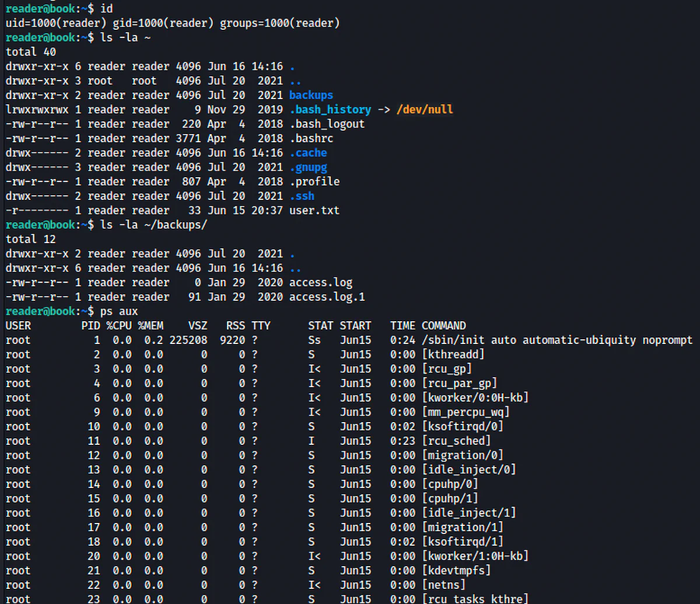This screenshot has width=700, height=604.
Task: Click the RSS column header
Action: (236, 326)
